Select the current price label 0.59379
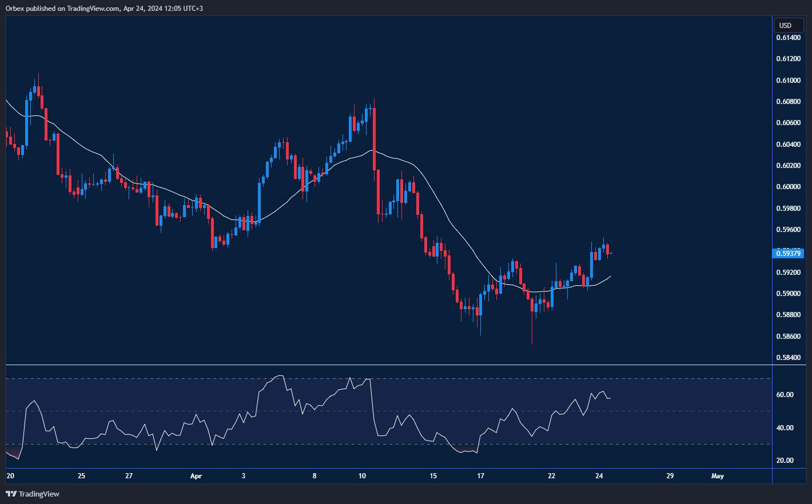Image resolution: width=812 pixels, height=504 pixels. pos(788,253)
